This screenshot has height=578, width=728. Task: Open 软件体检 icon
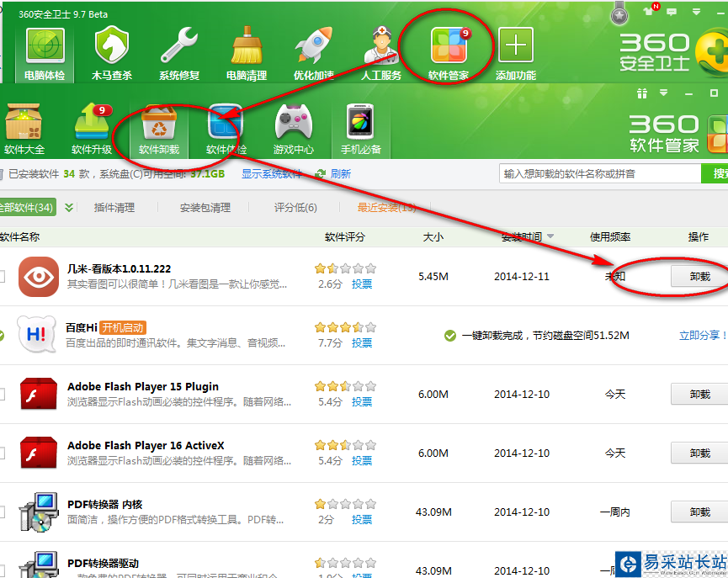(226, 129)
